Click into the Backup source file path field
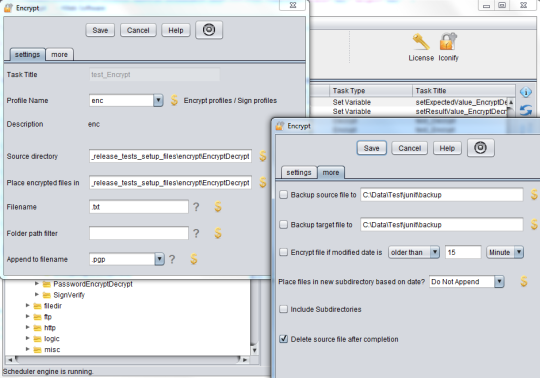The width and height of the screenshot is (540, 378). [x=442, y=195]
